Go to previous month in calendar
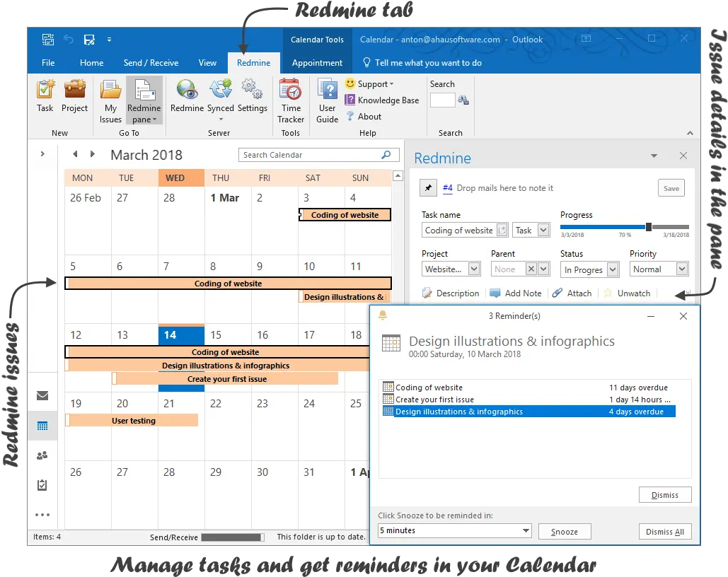728x577 pixels. pyautogui.click(x=75, y=153)
